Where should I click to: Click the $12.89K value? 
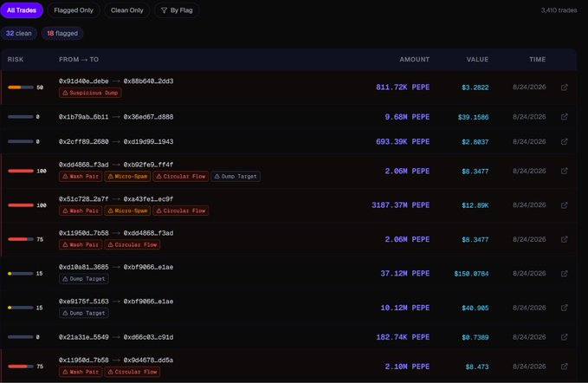475,205
